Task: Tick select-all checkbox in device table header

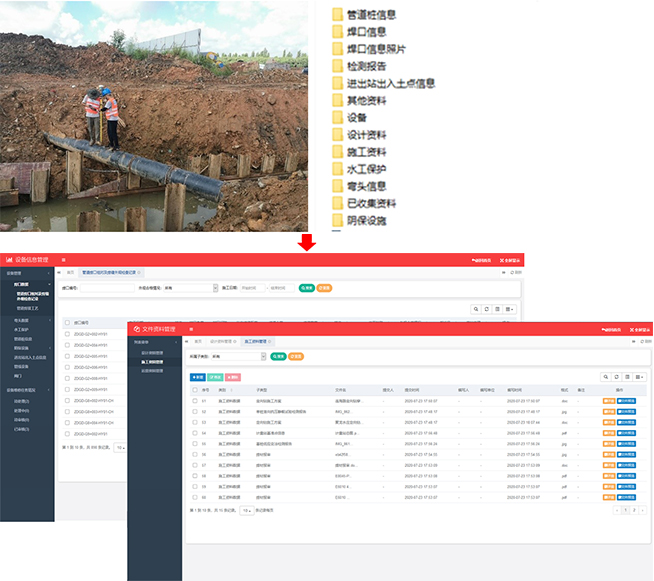Action: tap(67, 323)
